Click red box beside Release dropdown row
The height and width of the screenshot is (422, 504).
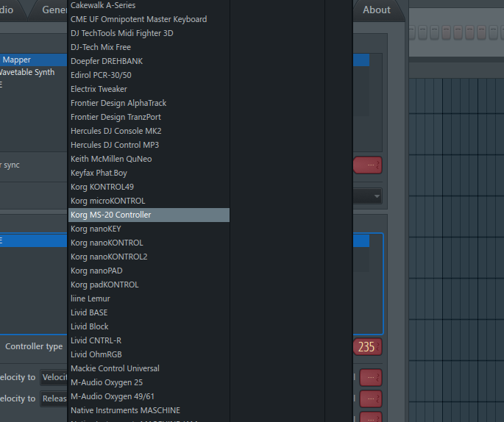pos(371,399)
